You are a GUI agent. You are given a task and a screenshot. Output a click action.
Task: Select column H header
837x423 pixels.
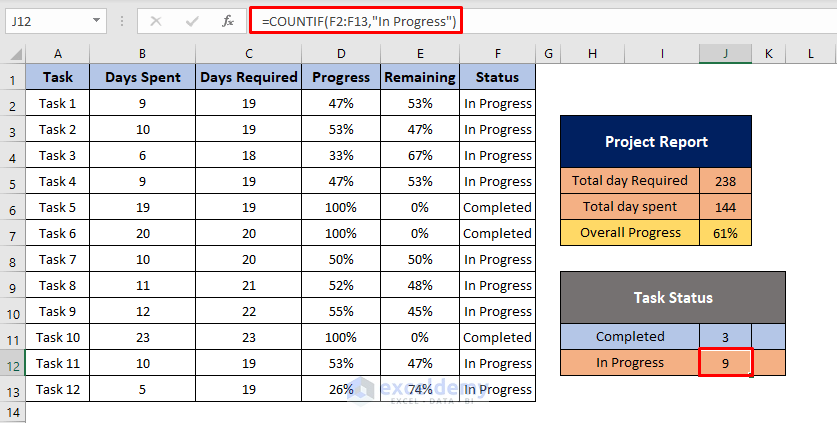pos(592,53)
